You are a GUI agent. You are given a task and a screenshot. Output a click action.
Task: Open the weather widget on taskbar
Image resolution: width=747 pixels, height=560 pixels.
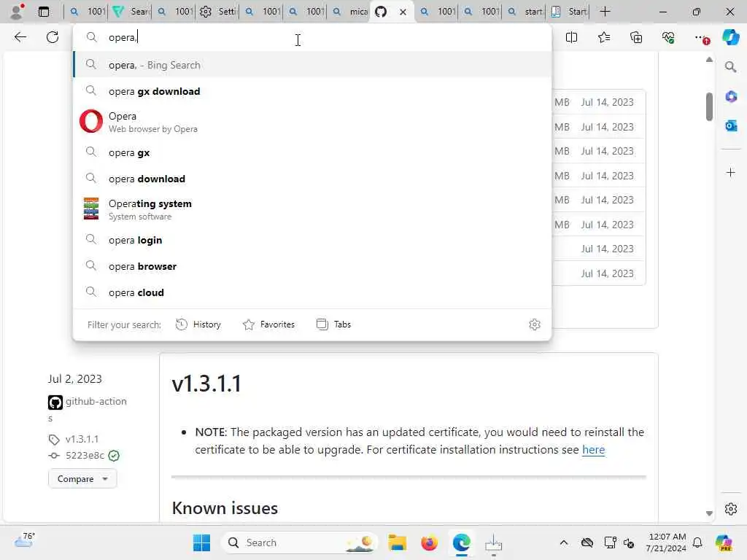[24, 540]
